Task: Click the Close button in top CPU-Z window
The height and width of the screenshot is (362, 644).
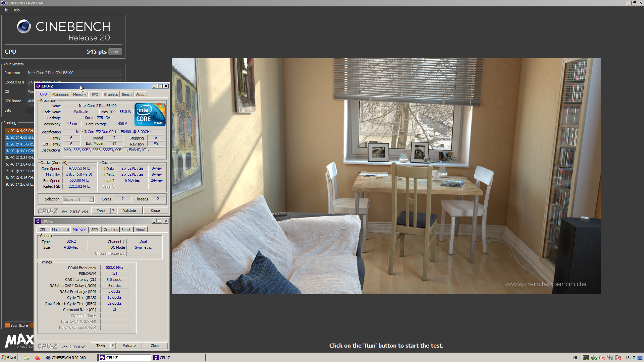Action: coord(155,210)
